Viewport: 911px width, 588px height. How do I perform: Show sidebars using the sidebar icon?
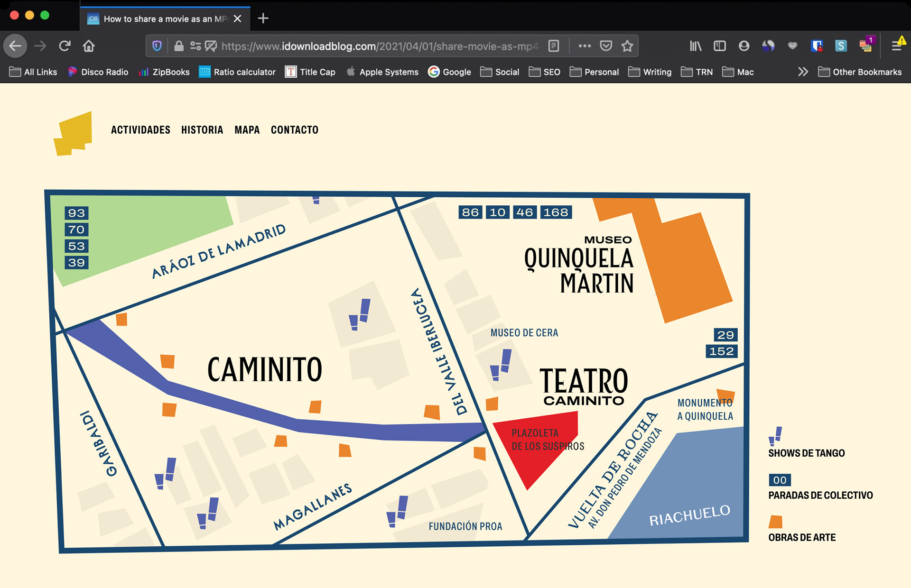point(719,46)
